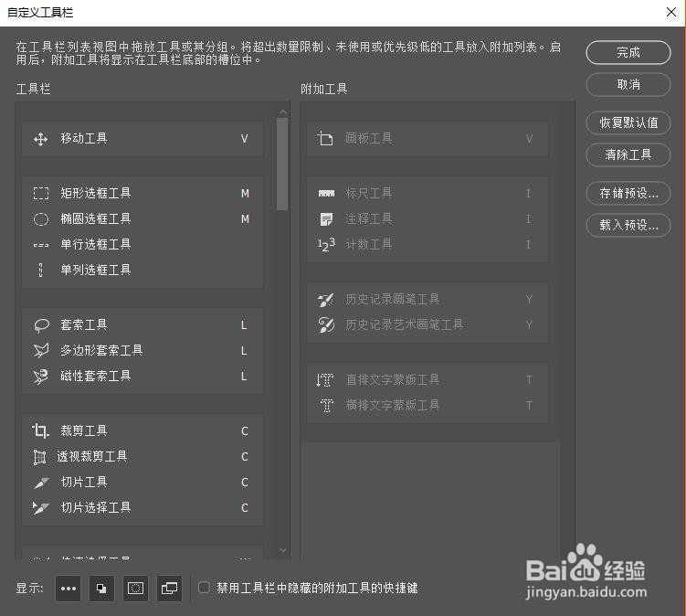The image size is (686, 616).
Task: Click the Horizontal Type Mask icon (横排文字蒙版工具)
Action: point(327,406)
